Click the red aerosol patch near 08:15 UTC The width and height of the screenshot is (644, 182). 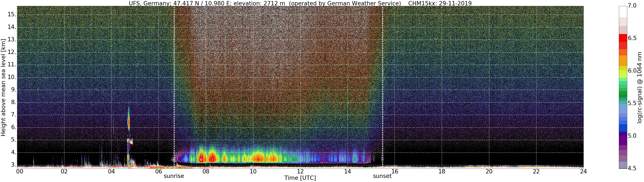tap(212, 158)
